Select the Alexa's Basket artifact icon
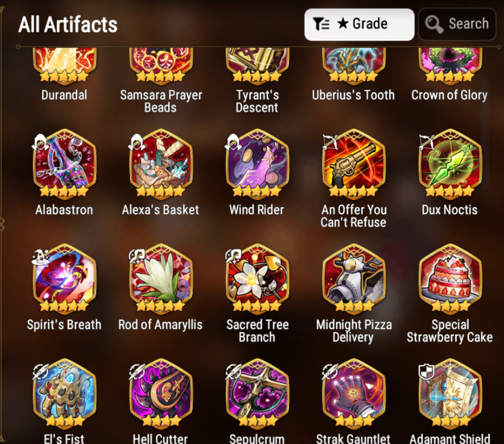 point(161,163)
